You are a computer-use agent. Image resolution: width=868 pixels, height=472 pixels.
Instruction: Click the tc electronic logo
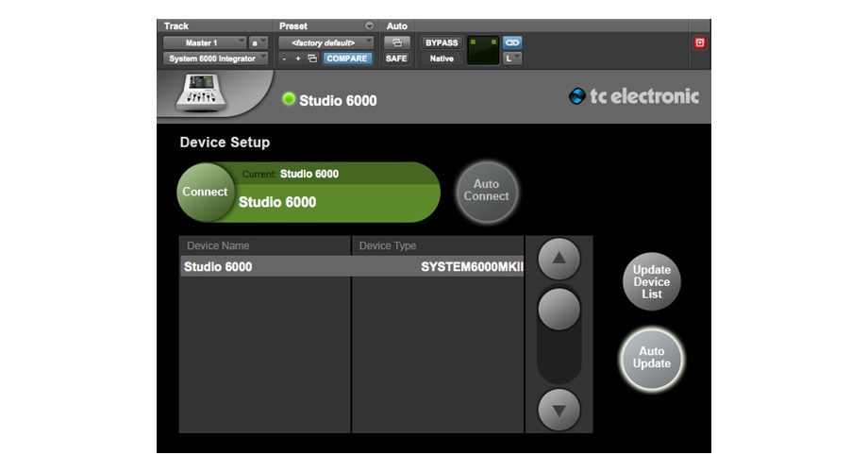coord(634,96)
